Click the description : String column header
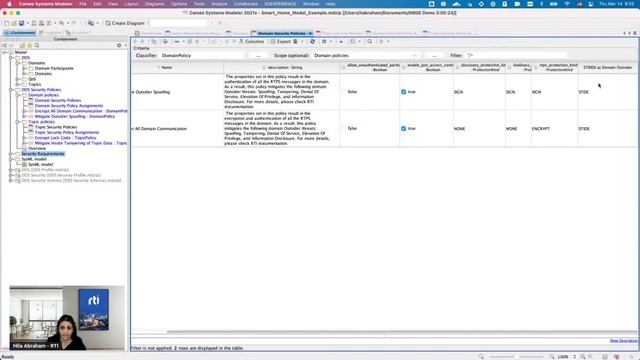The width and height of the screenshot is (640, 360). (x=282, y=67)
